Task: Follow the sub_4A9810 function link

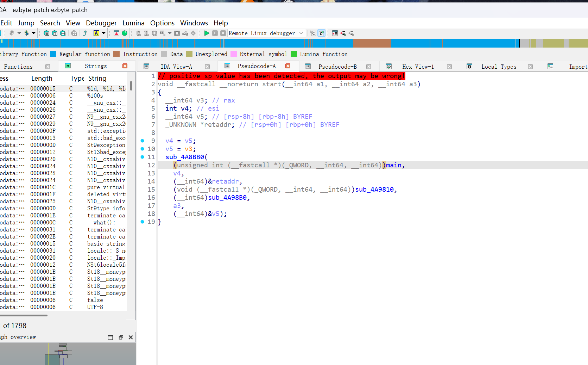Action: click(374, 190)
